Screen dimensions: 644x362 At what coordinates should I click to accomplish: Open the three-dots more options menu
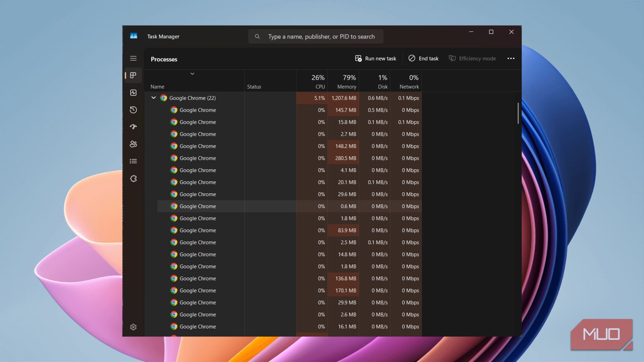[511, 58]
